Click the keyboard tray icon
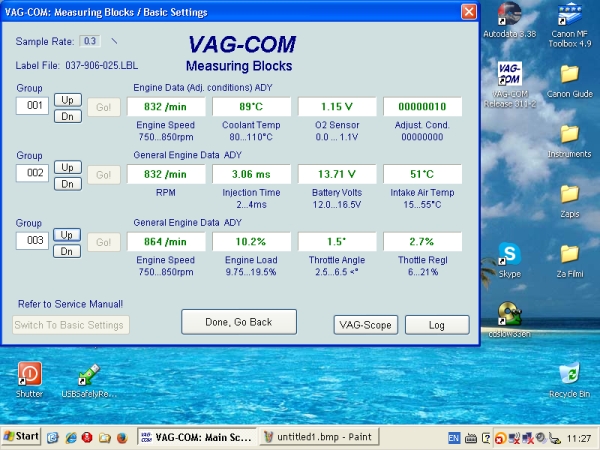 click(471, 438)
